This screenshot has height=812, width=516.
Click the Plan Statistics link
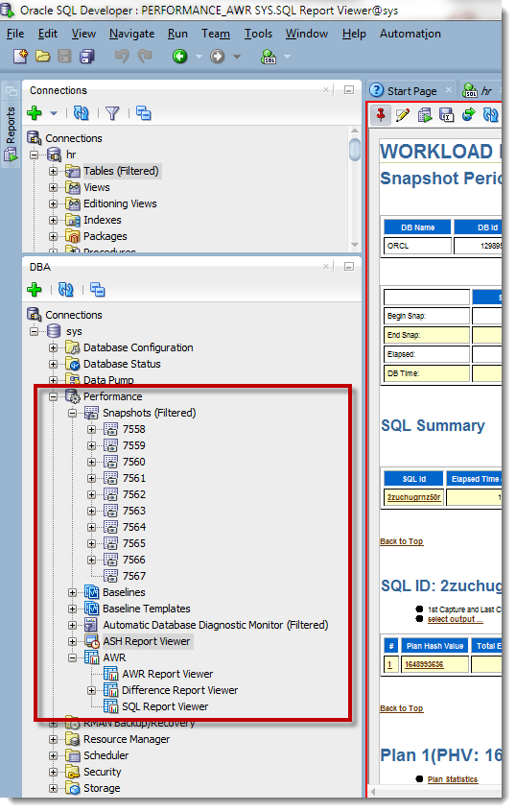tap(453, 779)
